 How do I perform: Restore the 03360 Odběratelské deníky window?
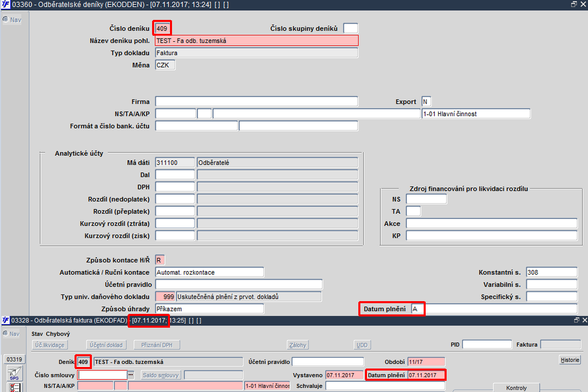[x=574, y=4]
